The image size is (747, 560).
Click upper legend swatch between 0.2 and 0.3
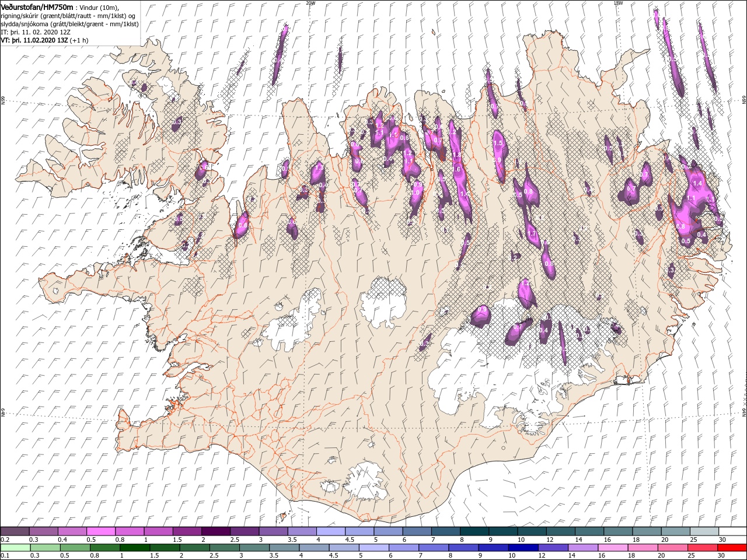click(15, 531)
